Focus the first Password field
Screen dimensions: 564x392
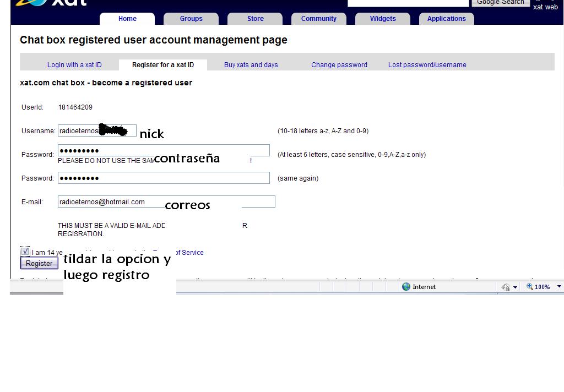164,150
